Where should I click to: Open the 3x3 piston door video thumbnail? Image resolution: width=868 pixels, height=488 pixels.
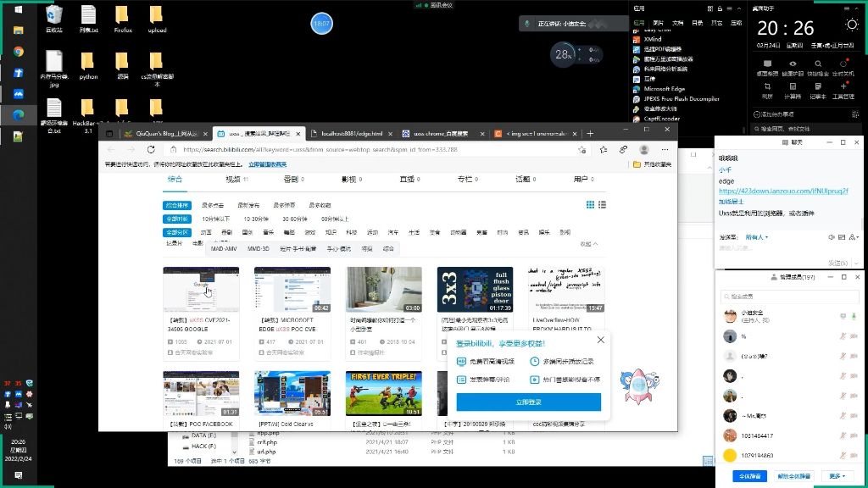tap(475, 290)
